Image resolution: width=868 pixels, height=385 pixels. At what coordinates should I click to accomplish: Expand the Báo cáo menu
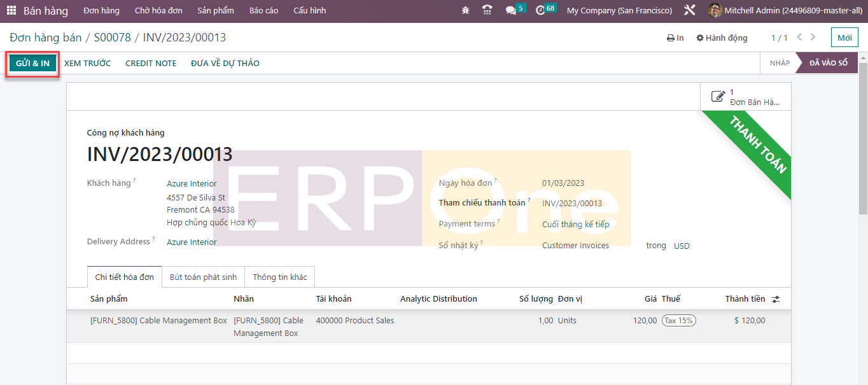(x=263, y=11)
